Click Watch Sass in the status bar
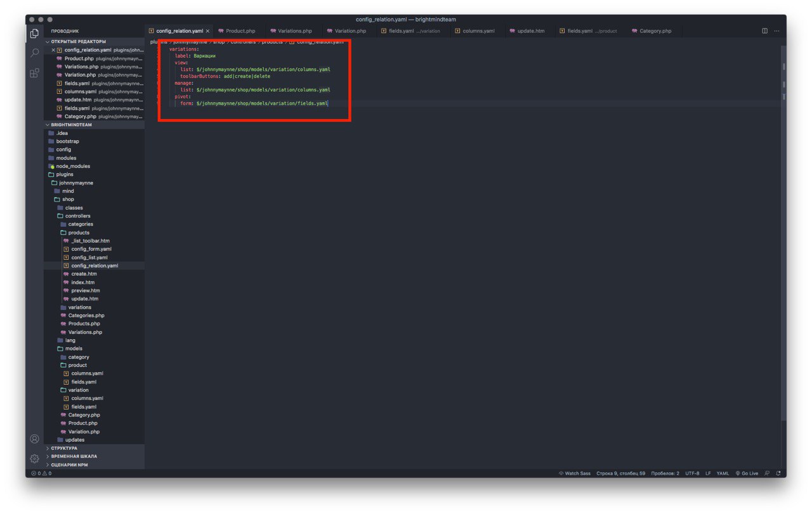Viewport: 812px width, 514px height. click(x=574, y=473)
